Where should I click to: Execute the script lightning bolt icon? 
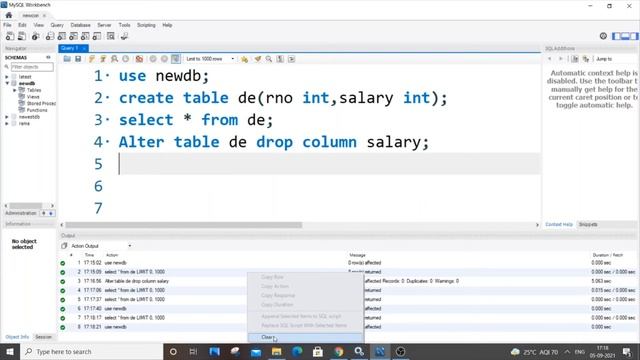coord(91,59)
